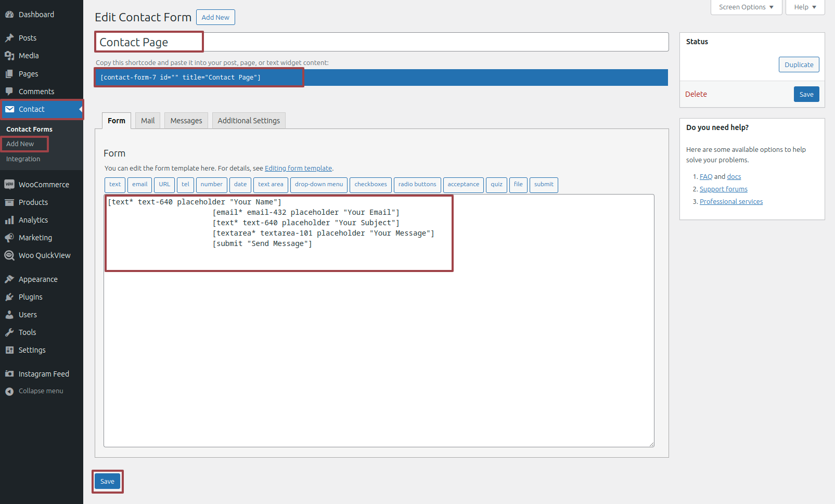Insert a drop-down menu form tag

[319, 185]
